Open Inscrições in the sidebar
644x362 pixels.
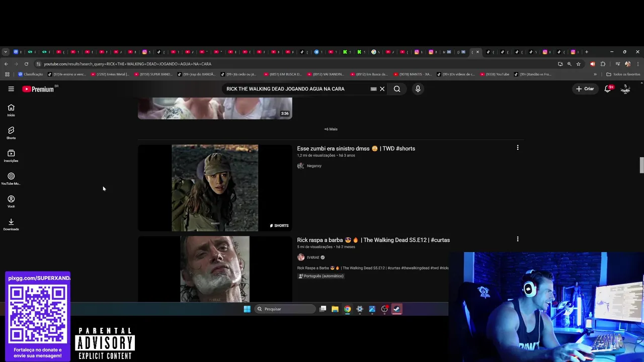(x=11, y=156)
